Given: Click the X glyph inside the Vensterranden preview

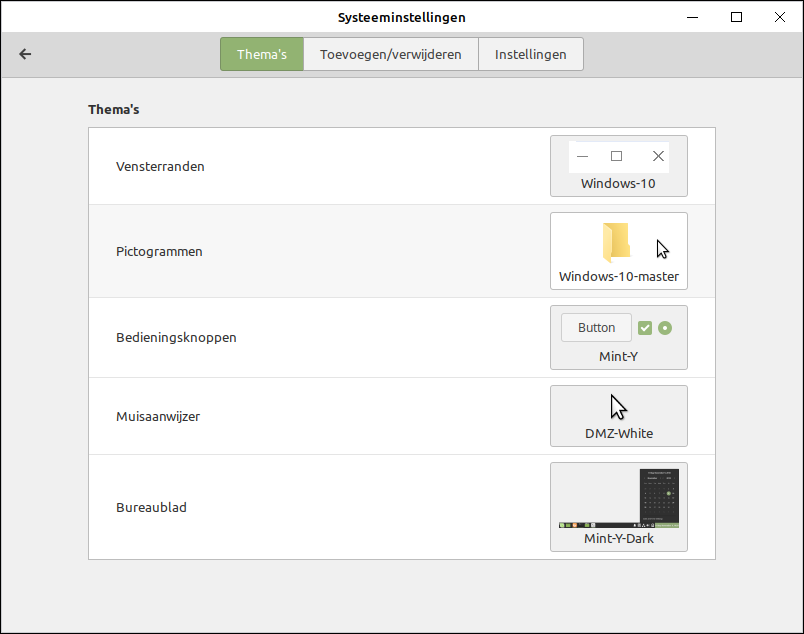Looking at the screenshot, I should point(658,156).
